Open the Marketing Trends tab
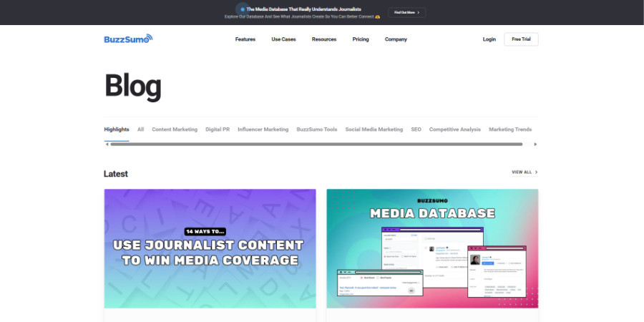The width and height of the screenshot is (644, 322). pyautogui.click(x=510, y=130)
